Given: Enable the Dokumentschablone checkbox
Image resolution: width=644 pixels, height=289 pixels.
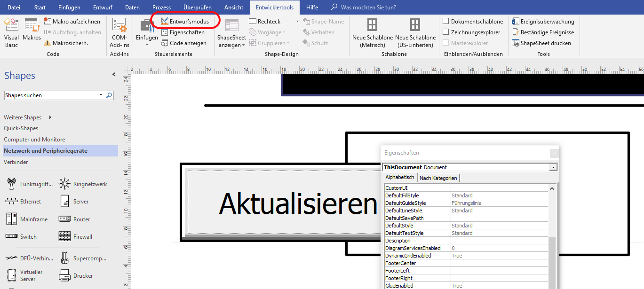Looking at the screenshot, I should (446, 21).
